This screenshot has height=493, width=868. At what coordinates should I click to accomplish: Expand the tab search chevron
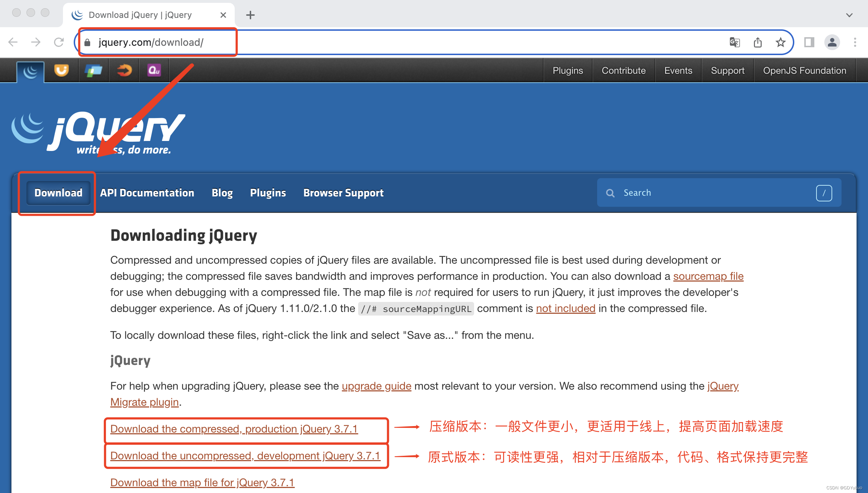point(849,15)
